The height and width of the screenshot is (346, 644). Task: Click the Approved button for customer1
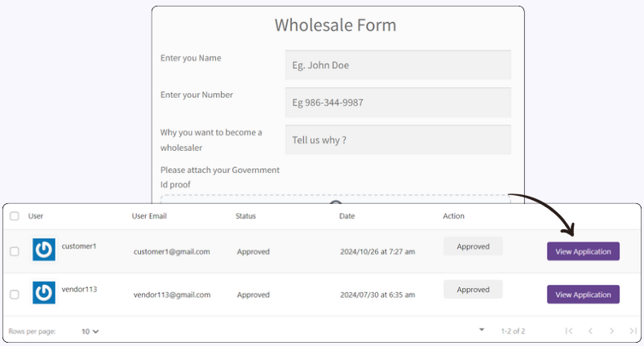coord(473,246)
